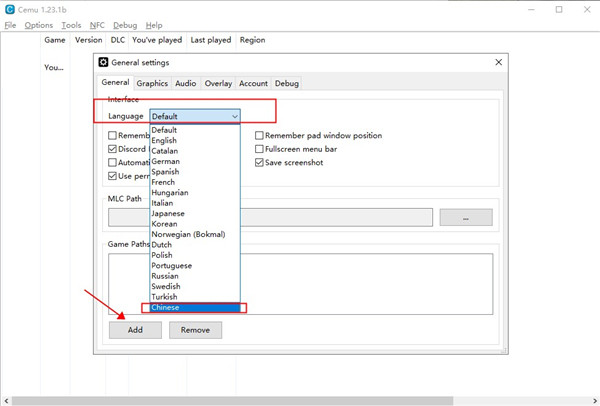Untick the Use perm... checkbox
The image size is (600, 406).
coord(112,176)
